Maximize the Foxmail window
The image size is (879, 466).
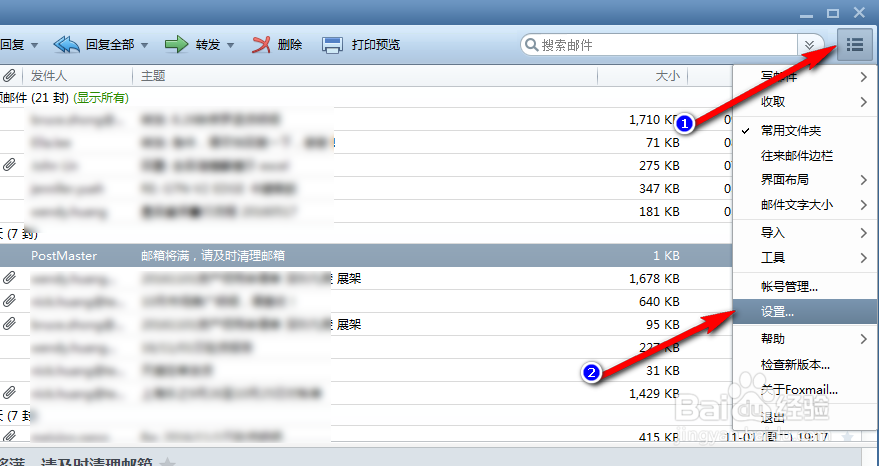[833, 12]
